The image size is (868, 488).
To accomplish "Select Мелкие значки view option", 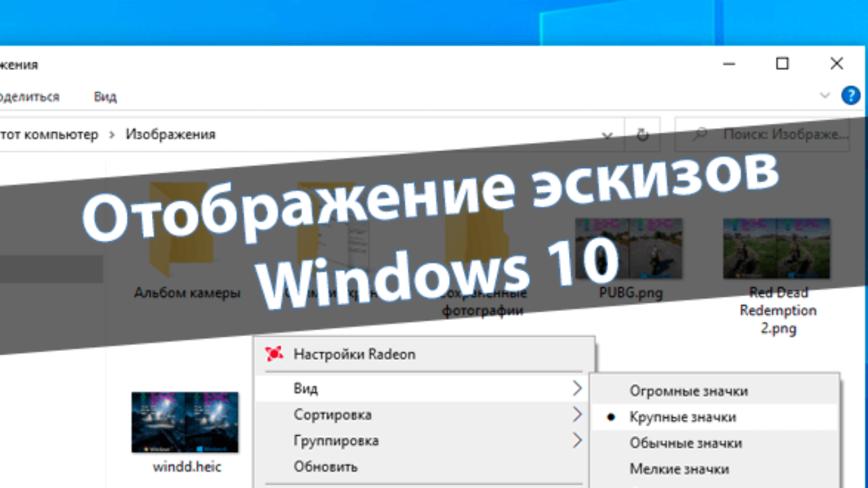I will (x=715, y=468).
